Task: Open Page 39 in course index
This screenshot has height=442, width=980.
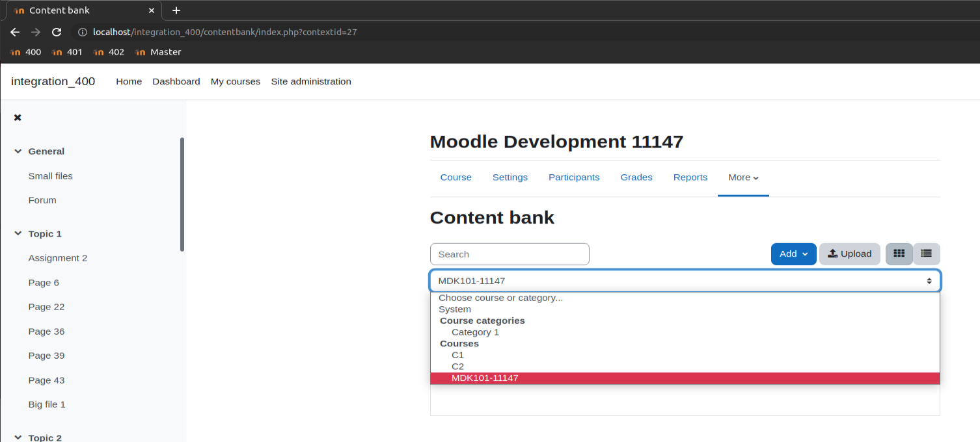Action: [47, 356]
